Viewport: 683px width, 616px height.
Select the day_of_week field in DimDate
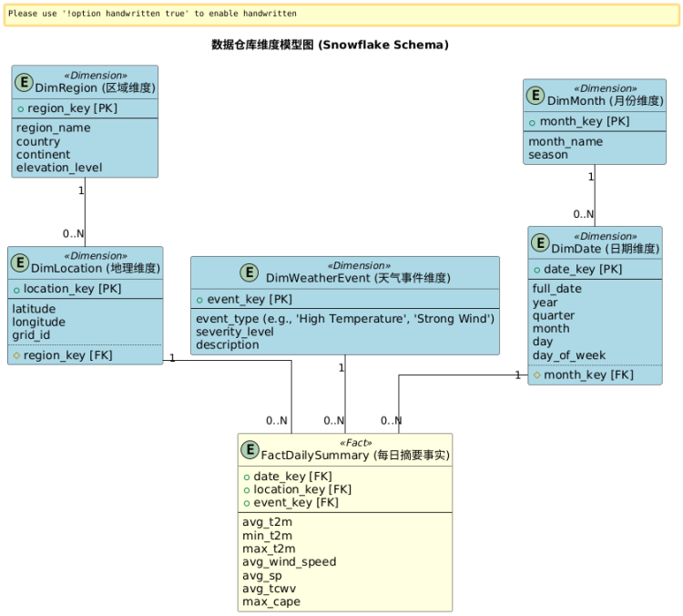569,355
